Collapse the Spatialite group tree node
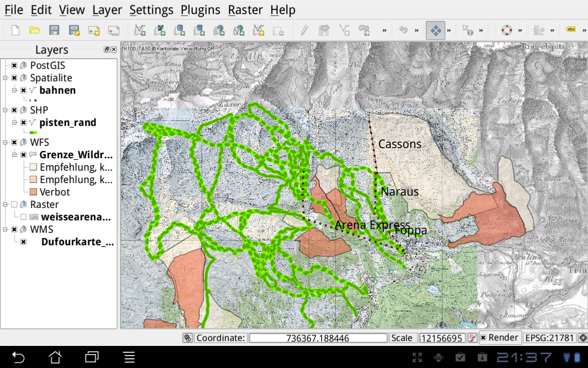The height and width of the screenshot is (368, 588). [x=5, y=78]
